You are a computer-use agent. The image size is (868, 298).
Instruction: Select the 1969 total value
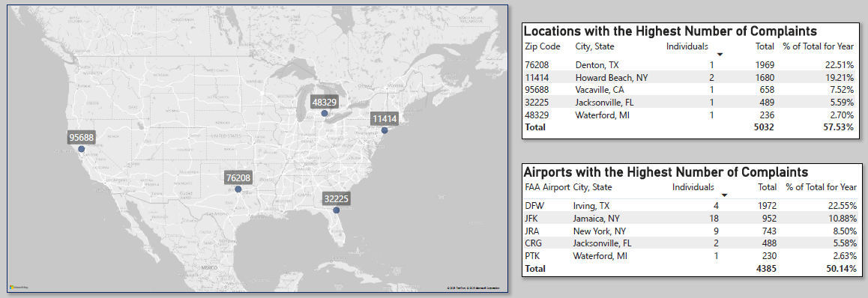(x=765, y=64)
